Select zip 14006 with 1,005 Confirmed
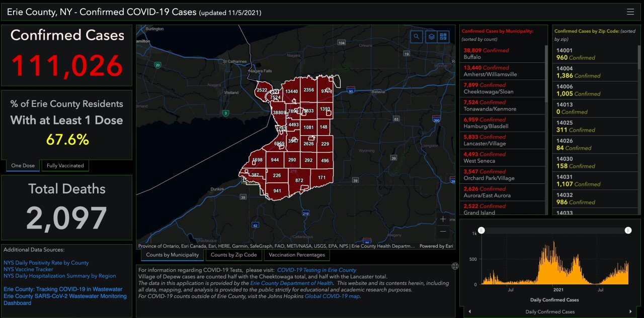This screenshot has height=318, width=644. 596,90
